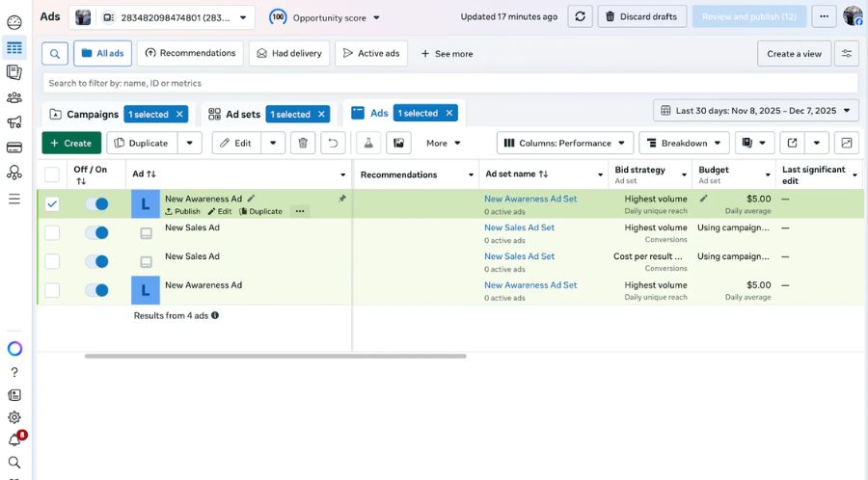Click the L thumbnail of the bottom New Awareness Ad

click(145, 290)
